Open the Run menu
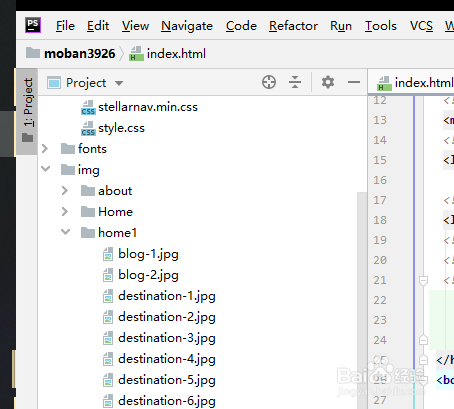 pyautogui.click(x=341, y=26)
